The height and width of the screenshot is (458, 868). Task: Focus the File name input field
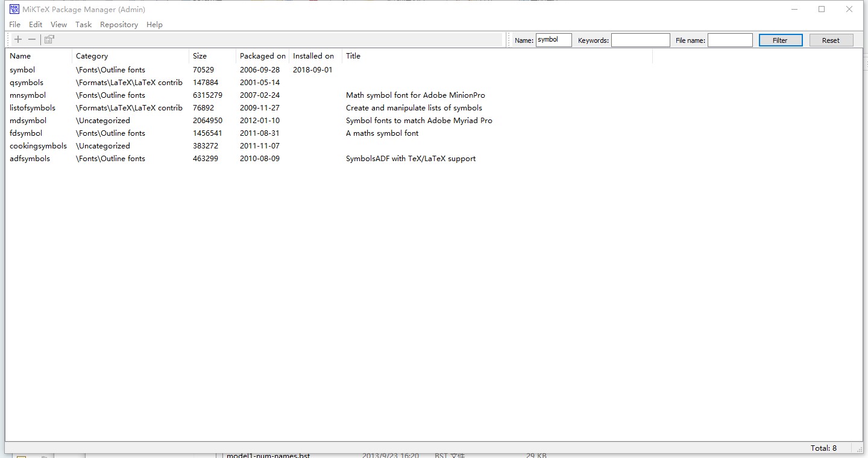pyautogui.click(x=730, y=40)
